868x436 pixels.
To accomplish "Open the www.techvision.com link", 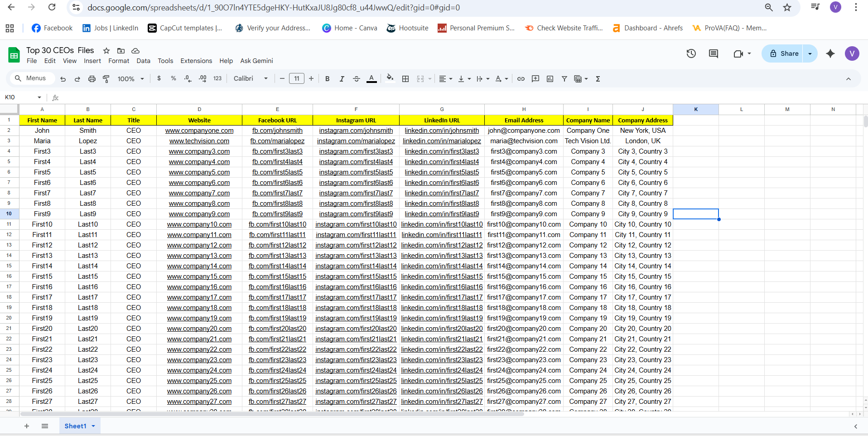I will (x=199, y=141).
